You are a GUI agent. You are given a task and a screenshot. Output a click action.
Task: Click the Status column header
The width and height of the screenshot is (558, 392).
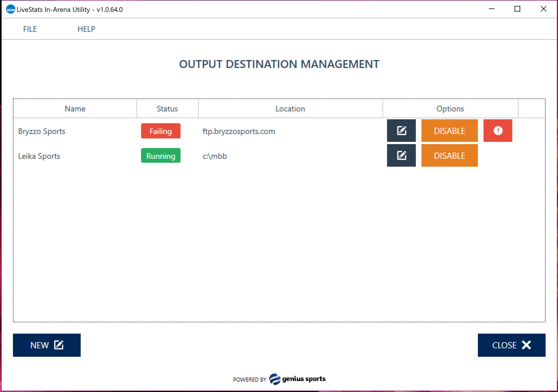pyautogui.click(x=167, y=109)
